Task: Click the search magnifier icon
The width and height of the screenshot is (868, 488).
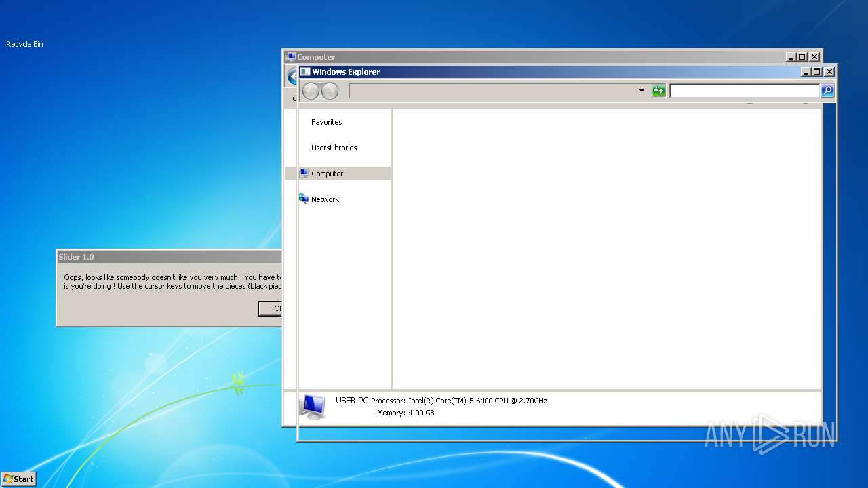Action: click(x=827, y=91)
